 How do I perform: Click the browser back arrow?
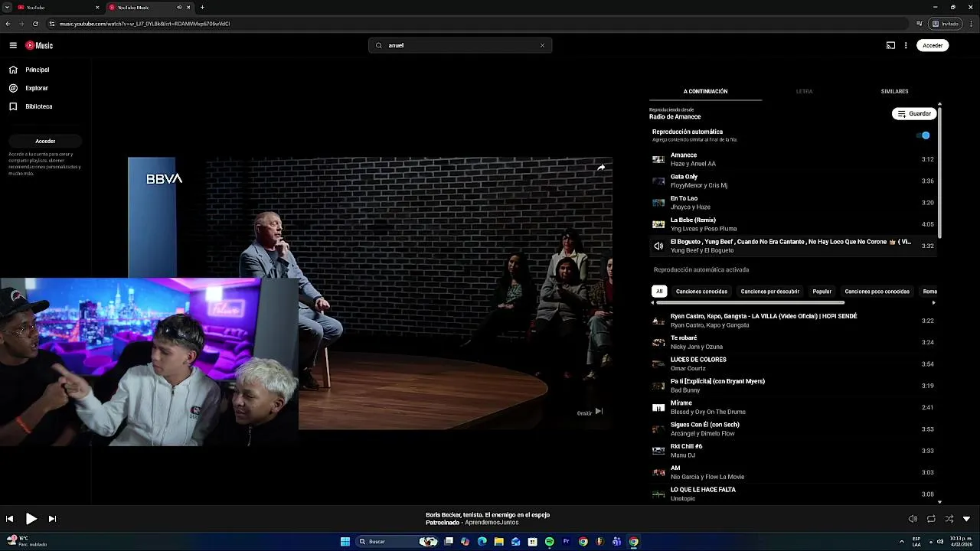point(8,24)
